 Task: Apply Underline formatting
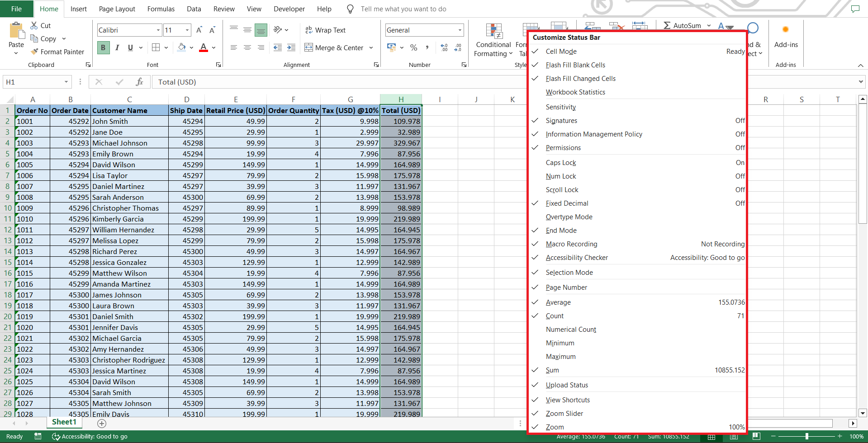(130, 47)
